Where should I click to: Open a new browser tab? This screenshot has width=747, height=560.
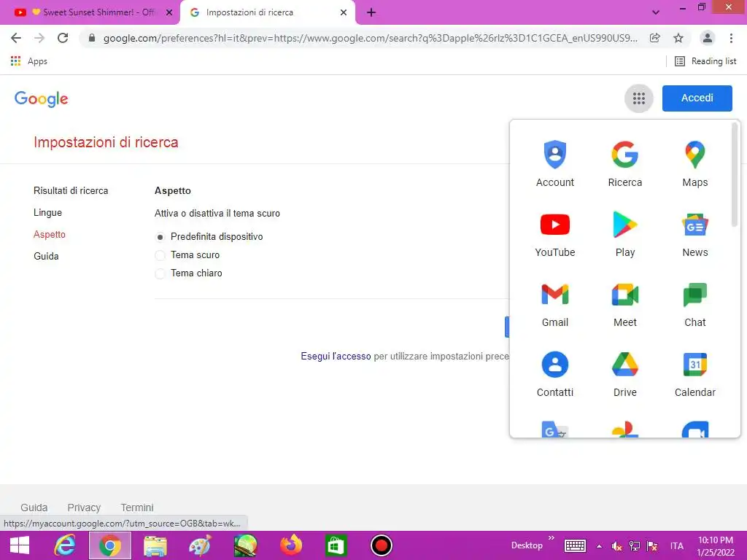(371, 13)
